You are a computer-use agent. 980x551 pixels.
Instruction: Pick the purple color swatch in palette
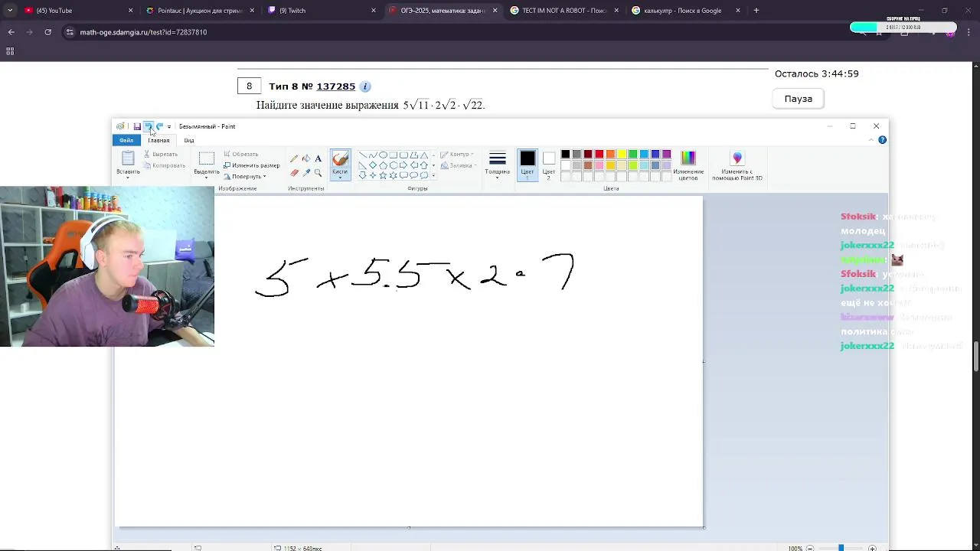pyautogui.click(x=667, y=155)
